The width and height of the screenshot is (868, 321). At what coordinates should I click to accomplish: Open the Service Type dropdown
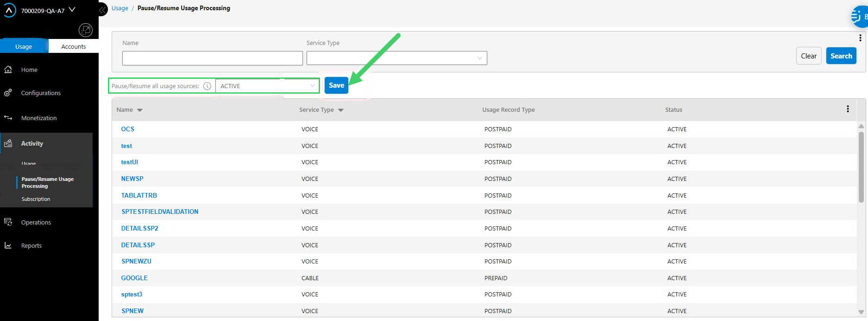pos(396,58)
